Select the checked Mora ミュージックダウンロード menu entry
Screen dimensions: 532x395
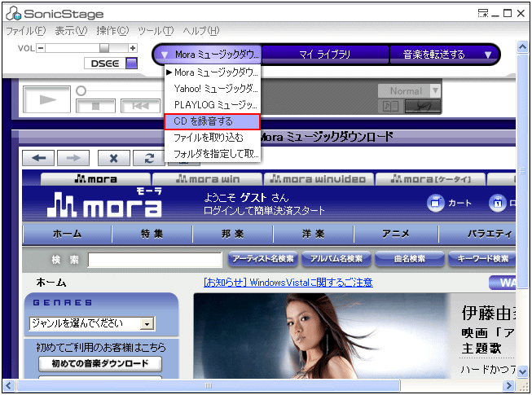pos(212,72)
